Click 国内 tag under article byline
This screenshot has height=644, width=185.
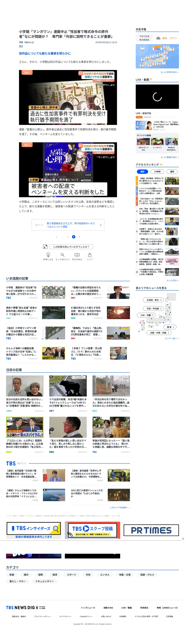(21, 46)
